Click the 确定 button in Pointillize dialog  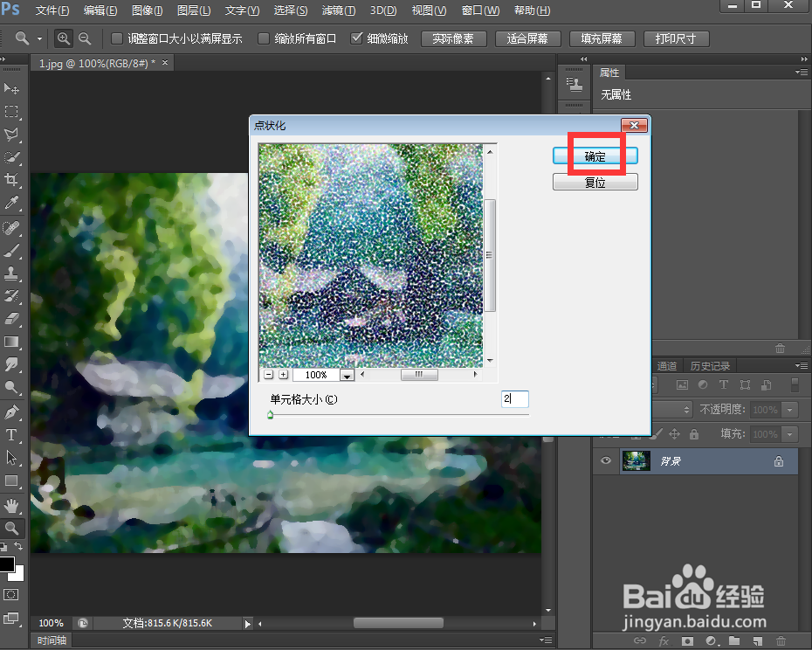(x=595, y=155)
